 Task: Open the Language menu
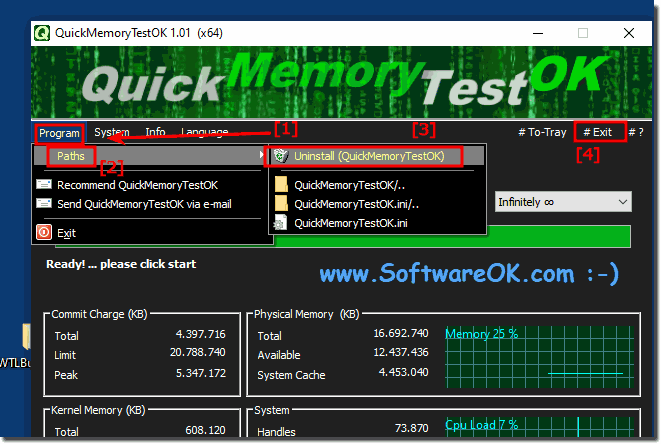[x=204, y=132]
